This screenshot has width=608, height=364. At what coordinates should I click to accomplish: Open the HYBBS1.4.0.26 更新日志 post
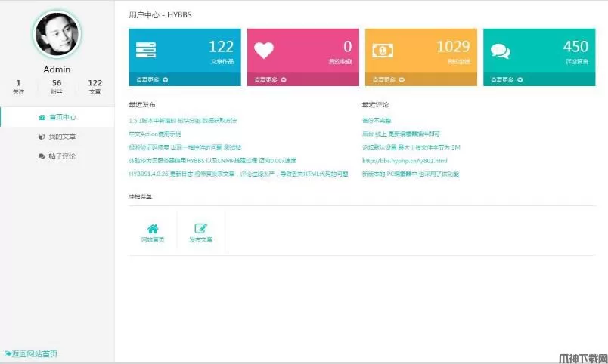pos(238,174)
